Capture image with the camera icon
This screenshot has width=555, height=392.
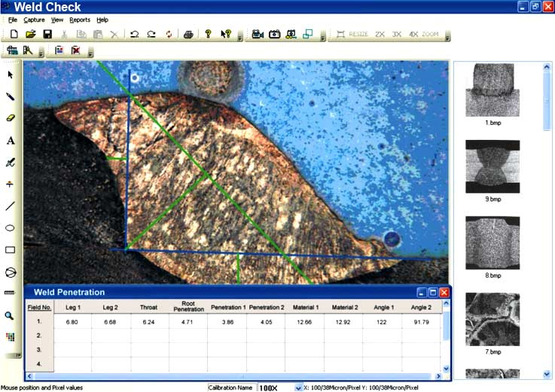pyautogui.click(x=274, y=35)
